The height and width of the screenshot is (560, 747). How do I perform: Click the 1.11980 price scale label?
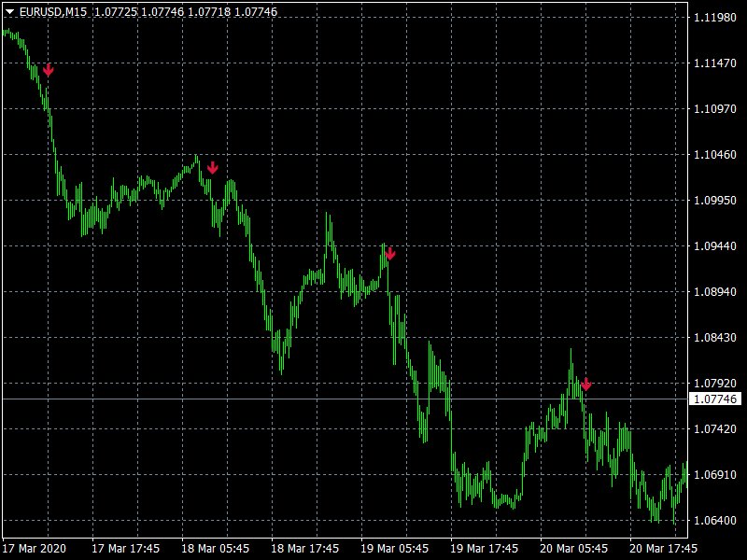[715, 18]
